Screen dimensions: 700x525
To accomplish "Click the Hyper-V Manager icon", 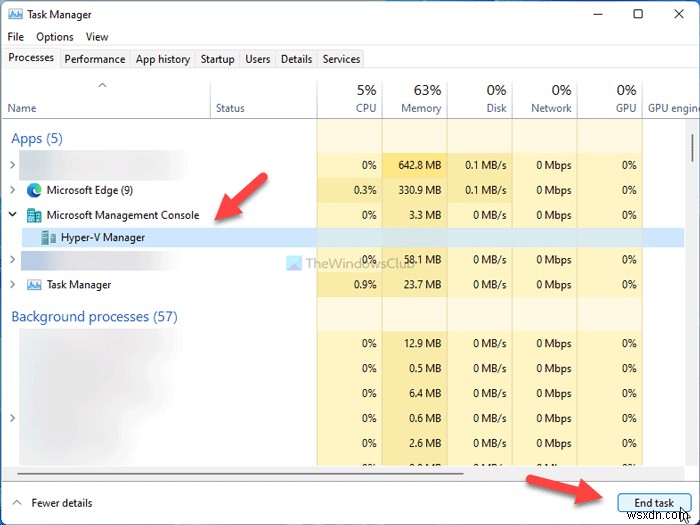I will pos(48,238).
